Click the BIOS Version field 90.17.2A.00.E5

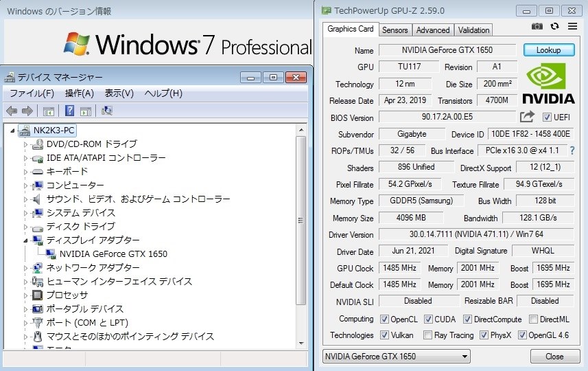(x=447, y=117)
